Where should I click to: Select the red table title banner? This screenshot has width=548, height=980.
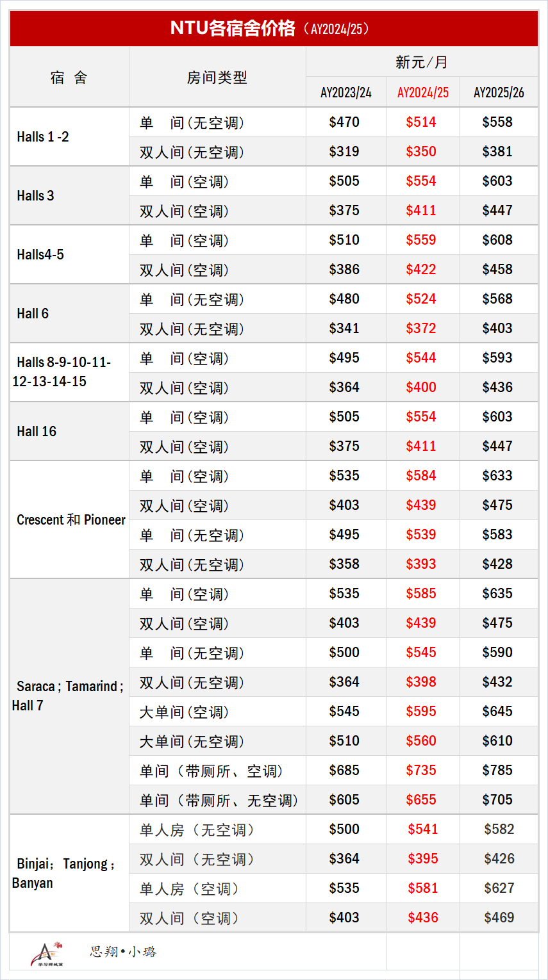pyautogui.click(x=274, y=28)
